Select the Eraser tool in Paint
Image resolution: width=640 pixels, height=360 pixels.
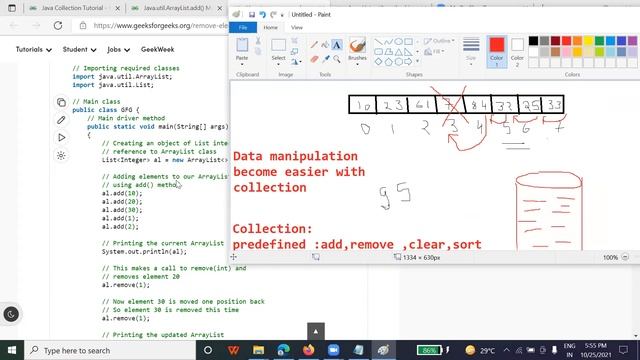(x=314, y=59)
